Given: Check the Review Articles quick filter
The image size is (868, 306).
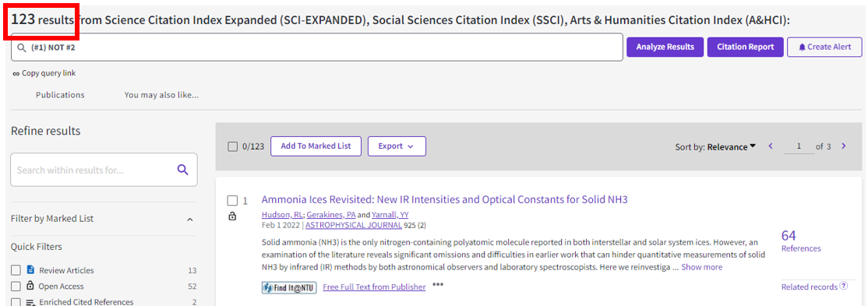Looking at the screenshot, I should [16, 271].
